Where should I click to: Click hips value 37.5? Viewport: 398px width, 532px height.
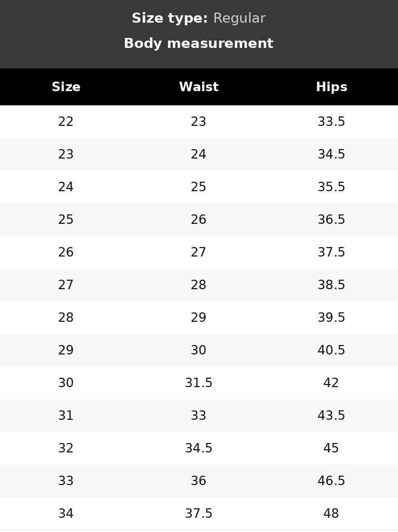[331, 252]
